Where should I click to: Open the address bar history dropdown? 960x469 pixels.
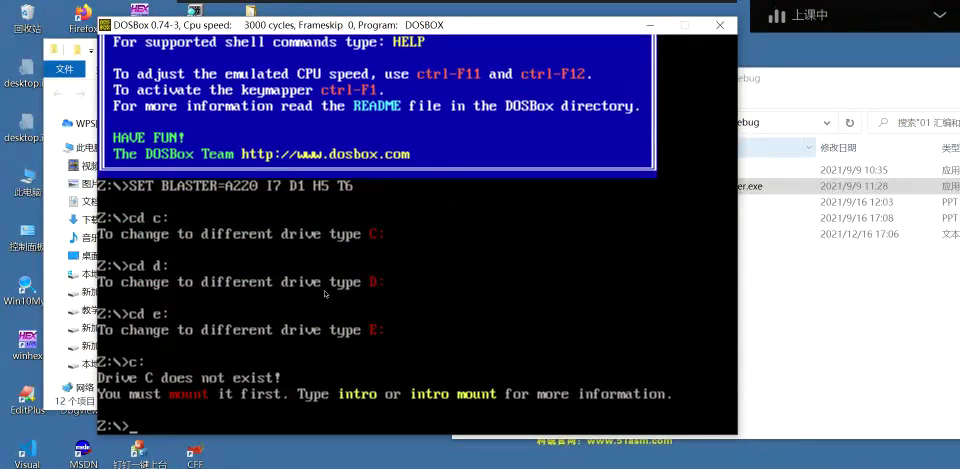[827, 122]
